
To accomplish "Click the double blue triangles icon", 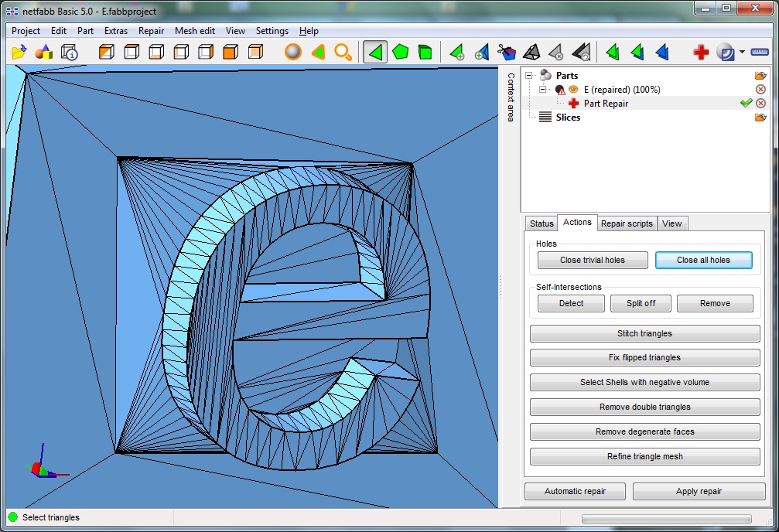I will (662, 52).
